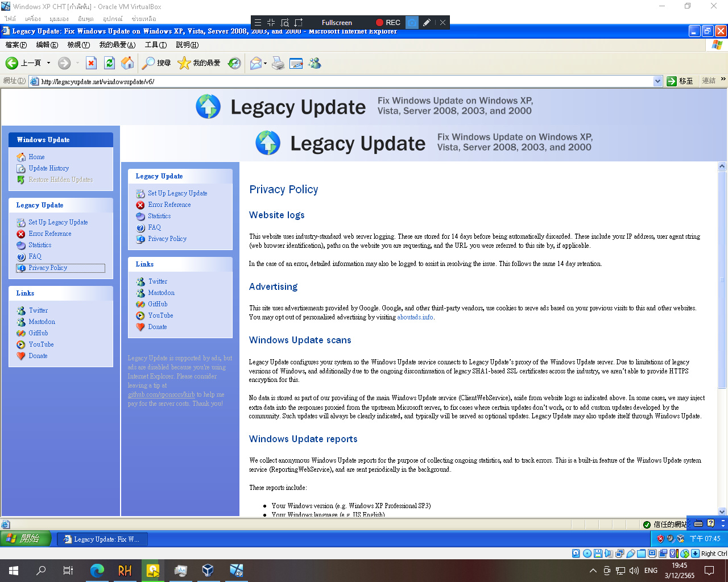Viewport: 728px width, 582px height.
Task: Click the XP volume speaker tray icon
Action: (x=671, y=538)
